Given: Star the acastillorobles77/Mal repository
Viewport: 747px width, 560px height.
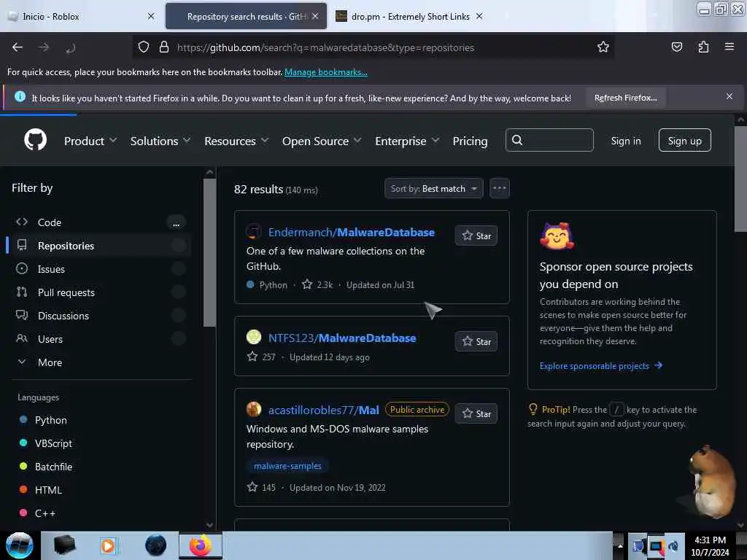Looking at the screenshot, I should point(476,413).
